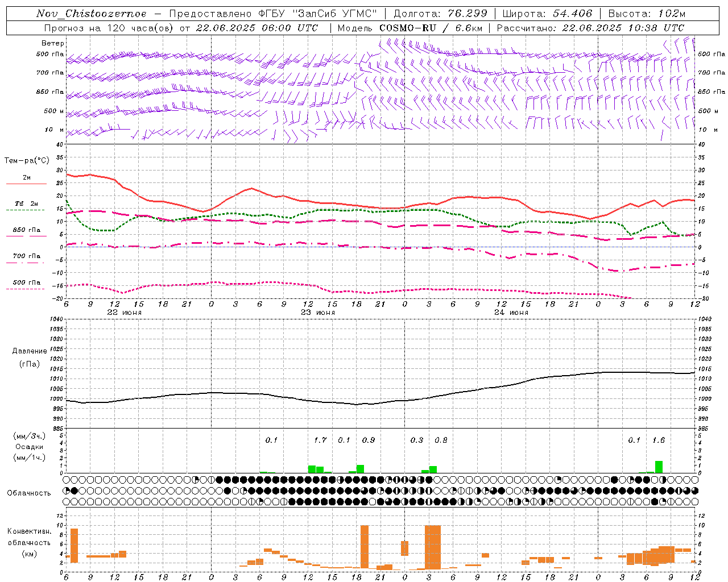728x582 pixels.
Task: Click the Ветер panel label
Action: pyautogui.click(x=53, y=43)
